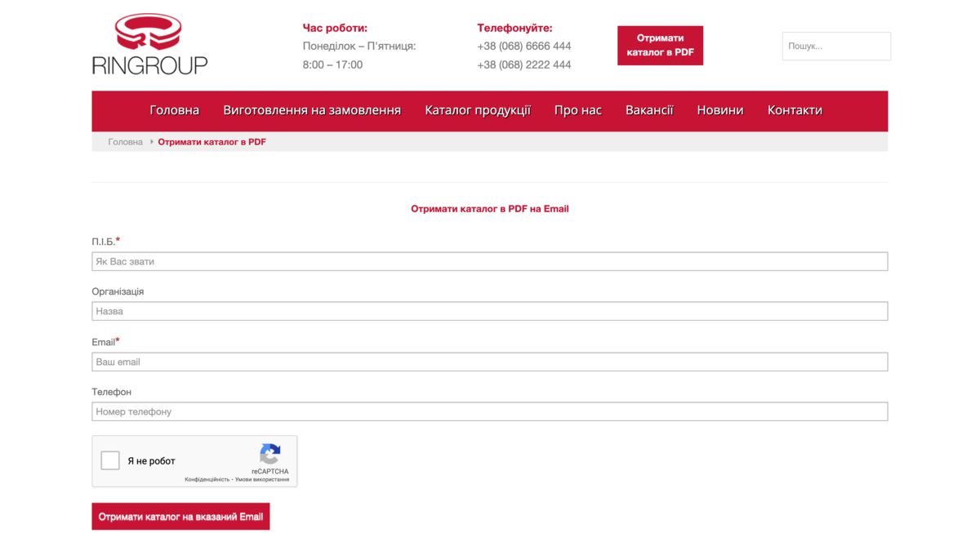This screenshot has height=533, width=980.
Task: Open the Вакансії menu item
Action: (649, 110)
